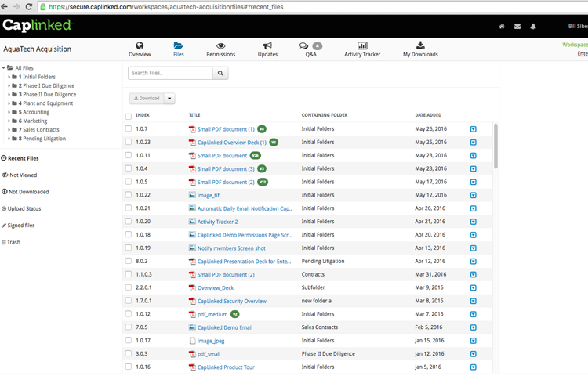This screenshot has width=588, height=376.
Task: Select checkbox for row 1.0.11
Action: pos(129,155)
